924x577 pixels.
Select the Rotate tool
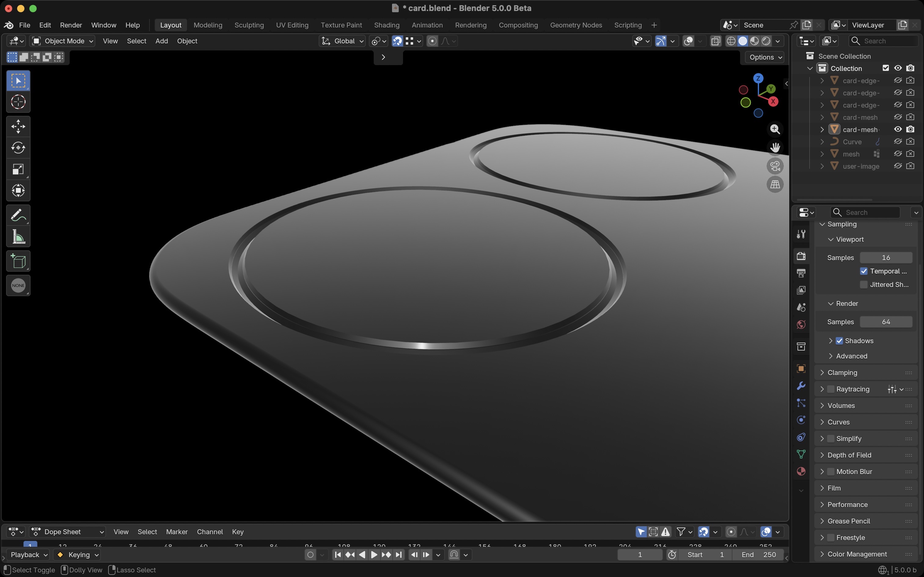[18, 148]
